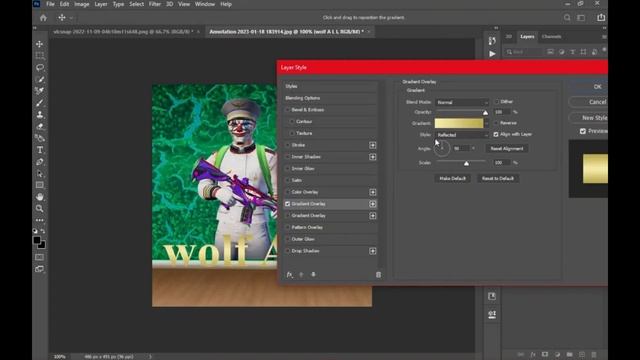
Task: Click plus beside checked Gradient Overlay row
Action: [x=373, y=204]
